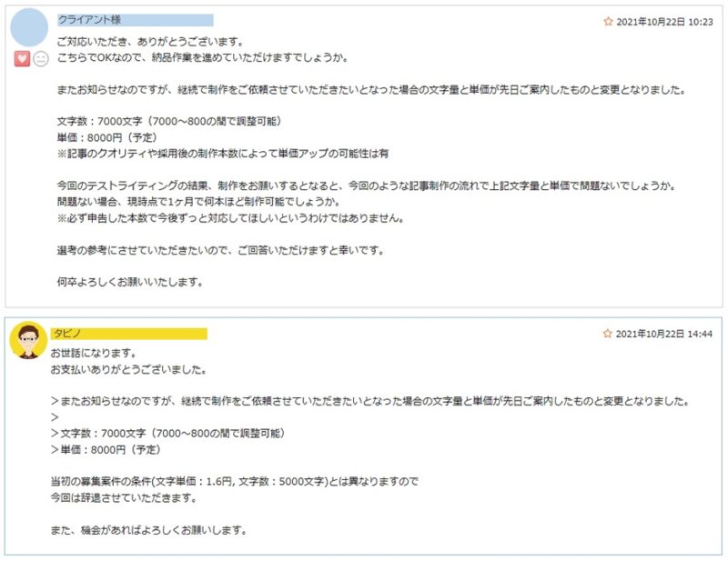Open タビノ's glasses avatar picture
728x561 pixels.
click(28, 341)
